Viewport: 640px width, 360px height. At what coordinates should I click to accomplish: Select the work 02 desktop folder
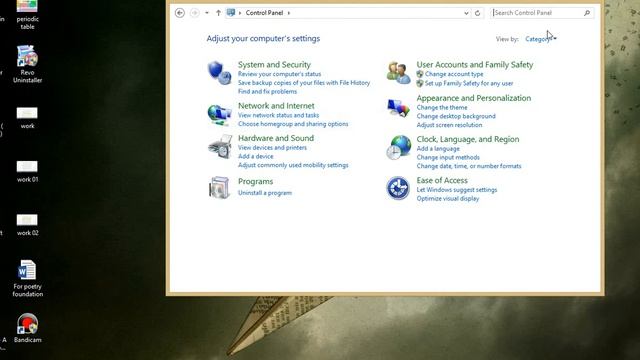27,225
